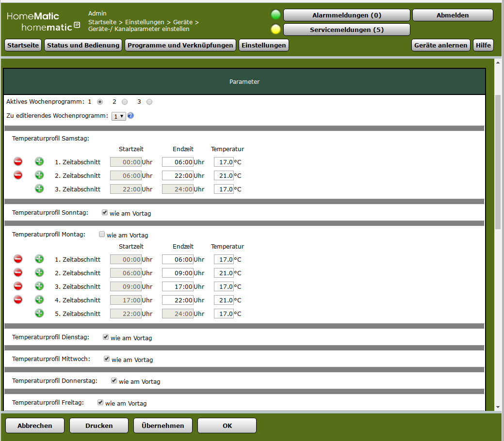Image resolution: width=504 pixels, height=441 pixels.
Task: Open Alarmmeldungen (0) button
Action: [347, 15]
